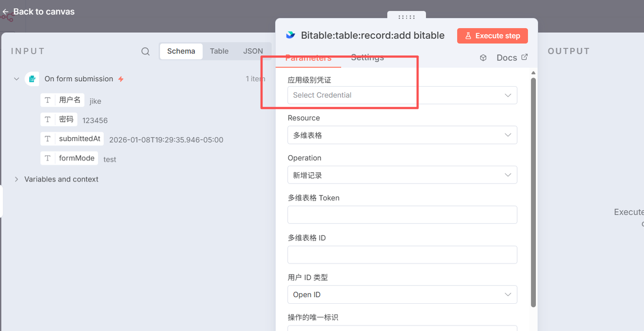Click the T type icon beside 密码
Image resolution: width=644 pixels, height=331 pixels.
pos(48,119)
